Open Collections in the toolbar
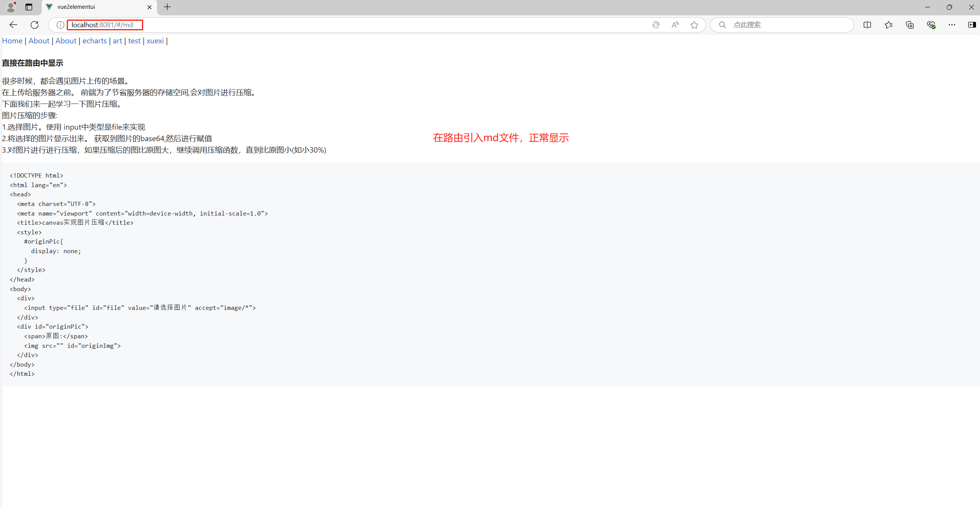980x507 pixels. tap(909, 25)
